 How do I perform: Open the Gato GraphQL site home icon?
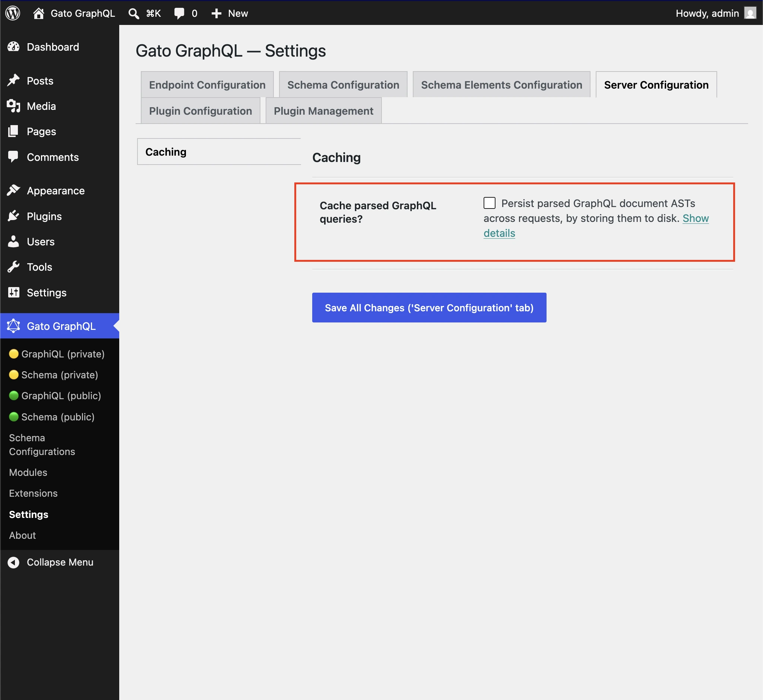pos(38,13)
